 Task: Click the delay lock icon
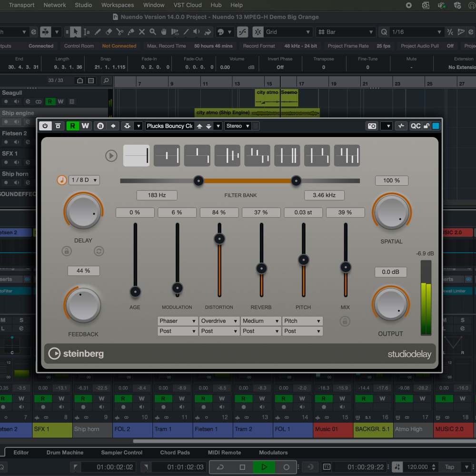67,251
